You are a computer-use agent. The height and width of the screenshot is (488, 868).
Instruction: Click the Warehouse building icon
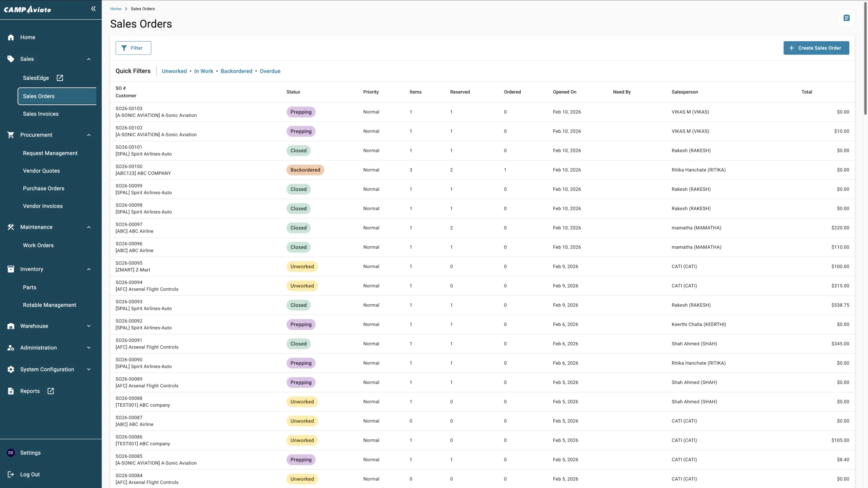(11, 326)
